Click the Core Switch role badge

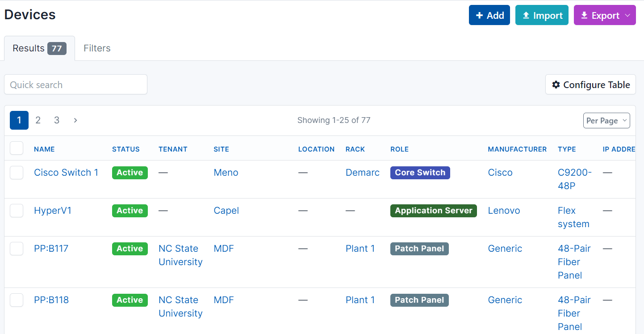420,173
